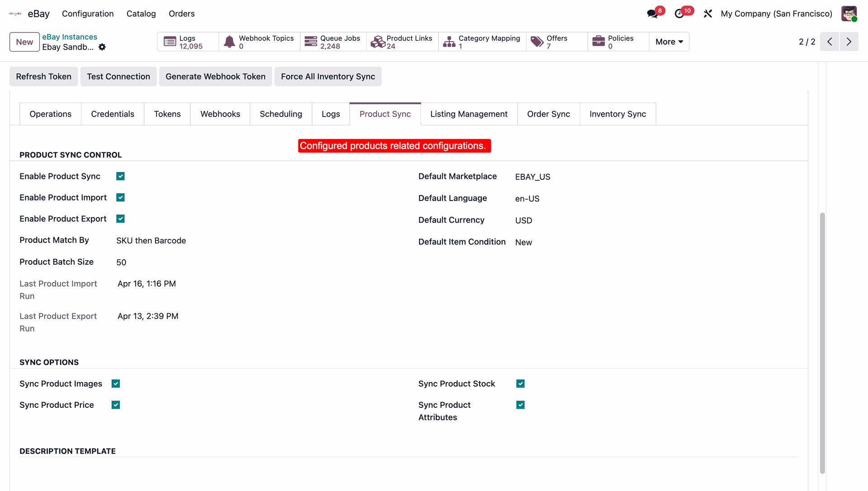Go to the next record arrow

click(849, 42)
